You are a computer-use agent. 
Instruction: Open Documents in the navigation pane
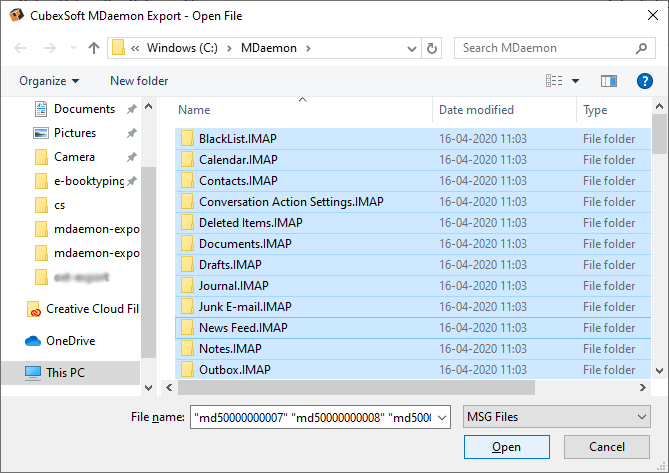[84, 109]
